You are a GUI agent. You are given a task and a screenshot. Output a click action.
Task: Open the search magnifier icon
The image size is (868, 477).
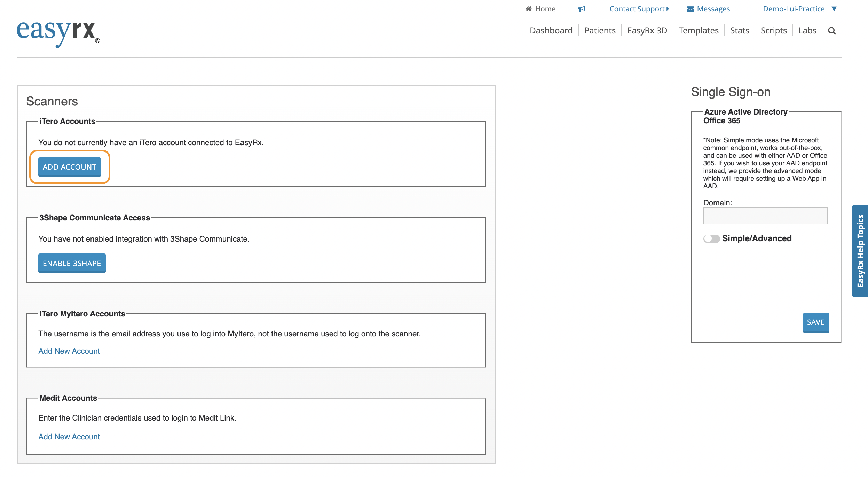[832, 31]
